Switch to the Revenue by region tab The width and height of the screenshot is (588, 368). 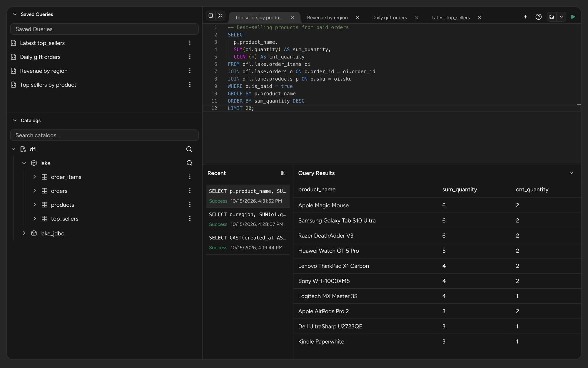coord(327,18)
